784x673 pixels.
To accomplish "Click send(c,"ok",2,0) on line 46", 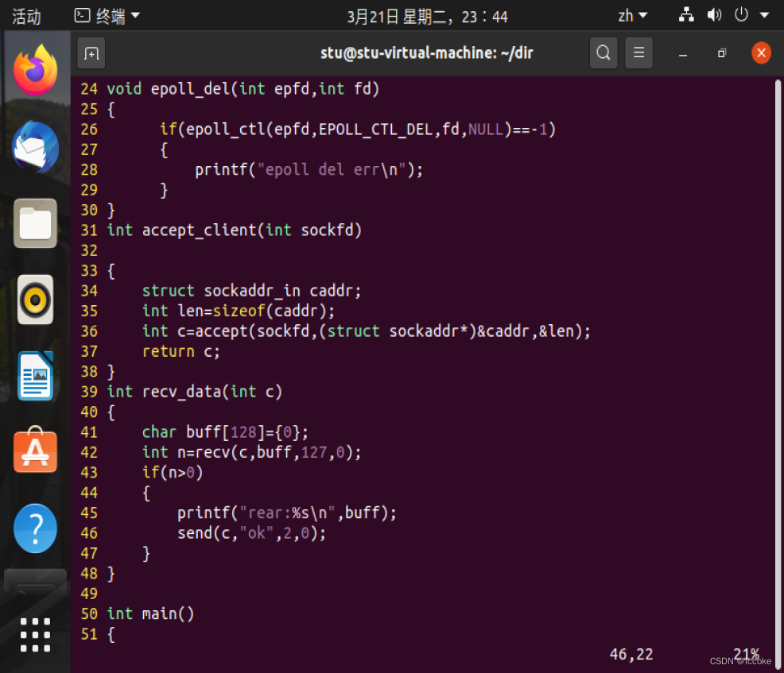I will coord(251,533).
